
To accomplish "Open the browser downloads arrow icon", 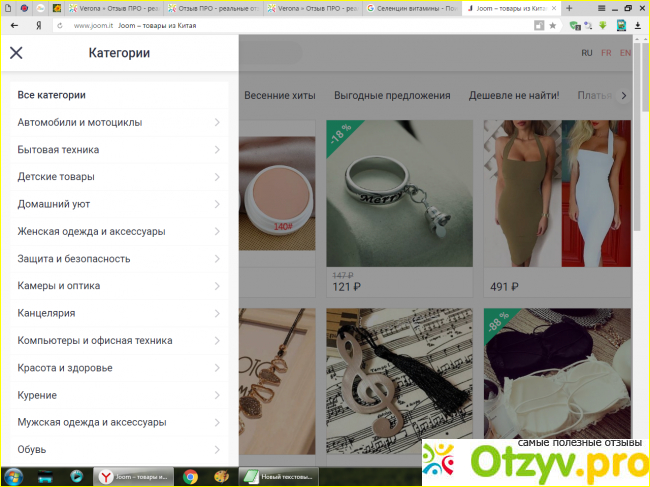I will click(x=637, y=24).
